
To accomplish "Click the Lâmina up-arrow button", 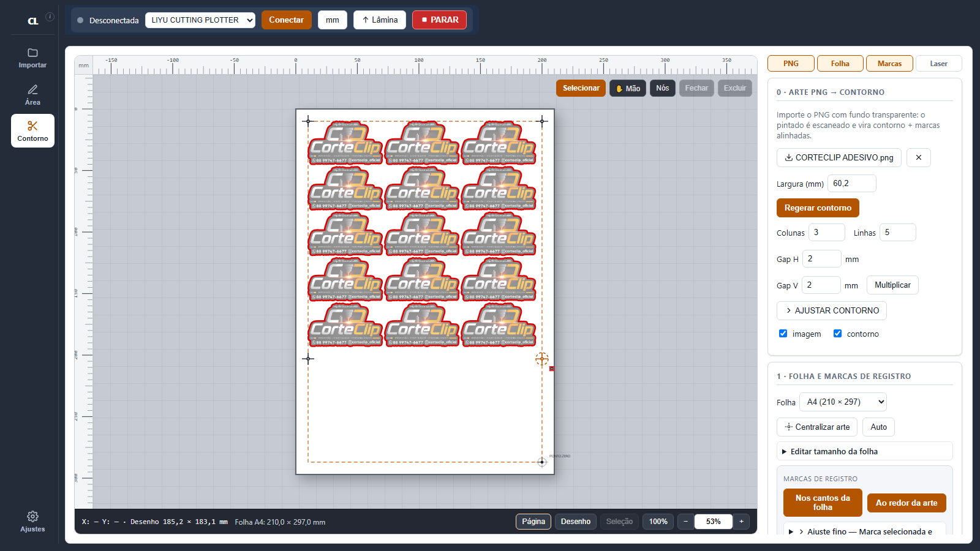I will pyautogui.click(x=380, y=20).
